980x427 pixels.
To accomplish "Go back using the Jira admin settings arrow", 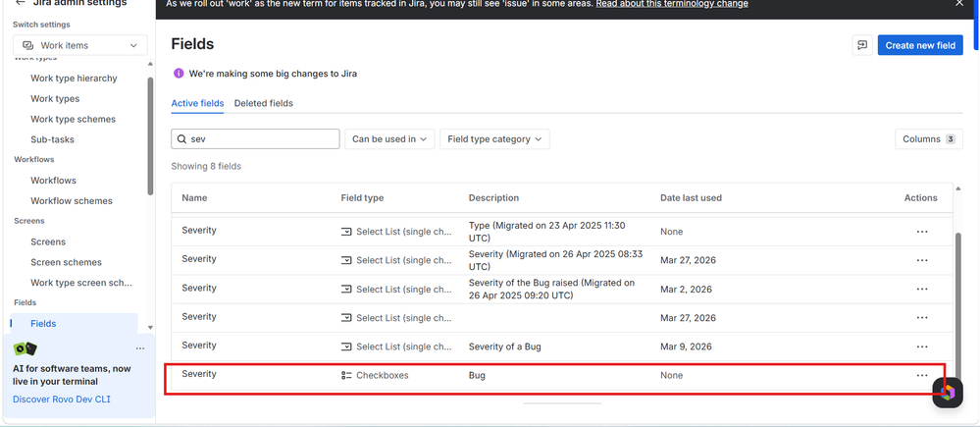I will click(x=21, y=3).
